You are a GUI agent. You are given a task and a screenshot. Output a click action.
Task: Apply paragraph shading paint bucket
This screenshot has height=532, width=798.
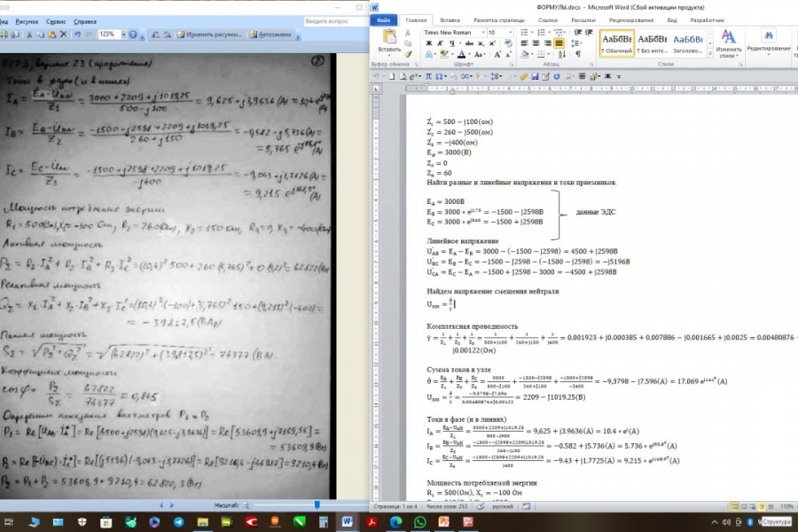[x=525, y=54]
